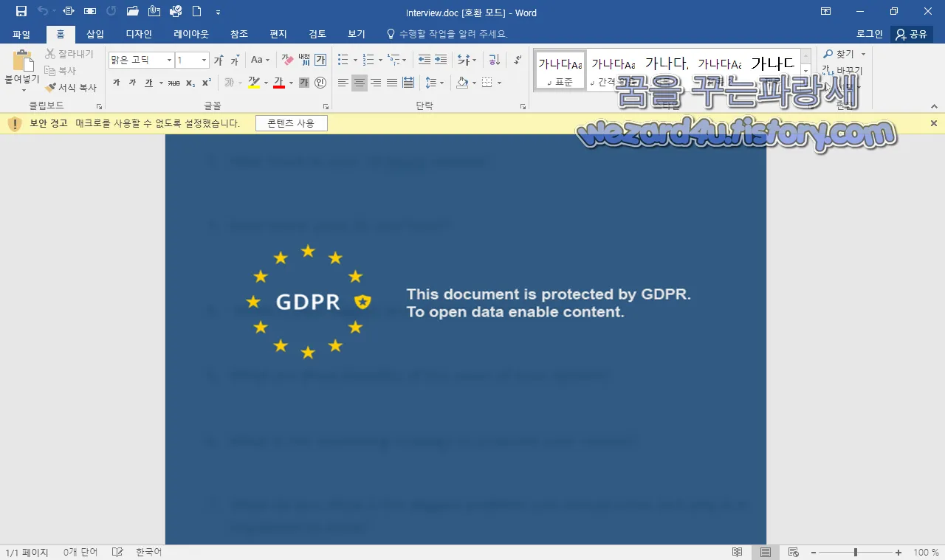The height and width of the screenshot is (560, 945).
Task: Center align text
Action: pos(360,83)
